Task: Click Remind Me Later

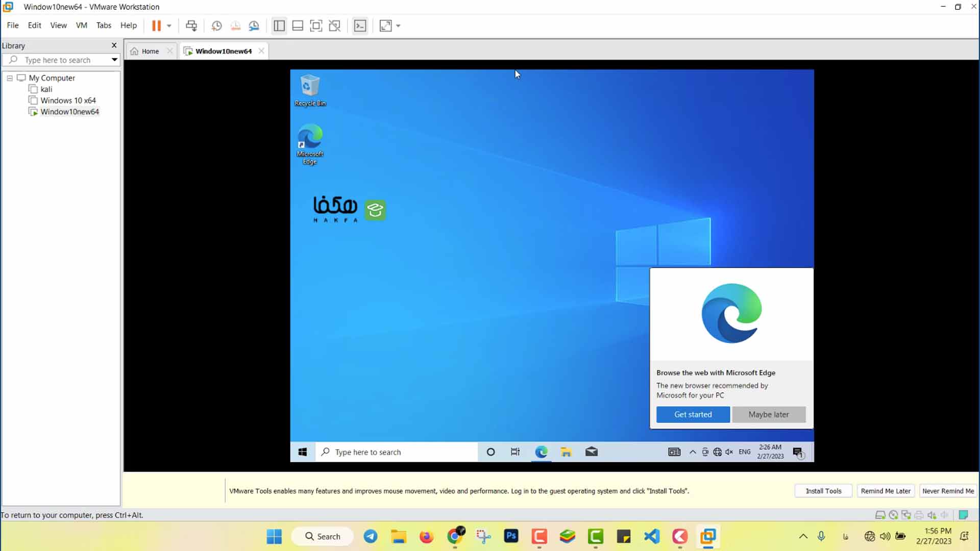Action: [x=886, y=491]
